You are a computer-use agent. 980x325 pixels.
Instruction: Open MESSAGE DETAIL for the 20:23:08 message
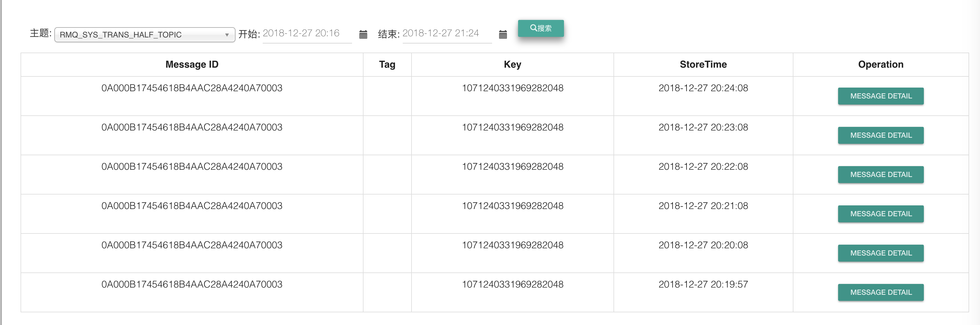click(x=880, y=135)
